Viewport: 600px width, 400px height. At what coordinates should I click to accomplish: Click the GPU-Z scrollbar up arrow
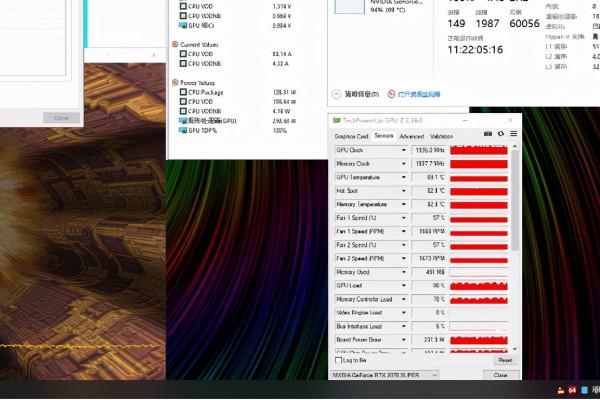(x=515, y=147)
